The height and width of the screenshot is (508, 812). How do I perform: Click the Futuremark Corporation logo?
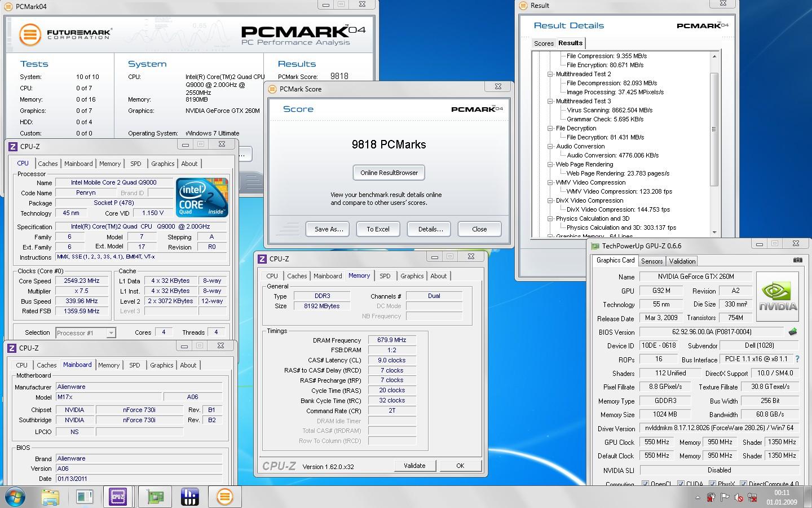(65, 34)
